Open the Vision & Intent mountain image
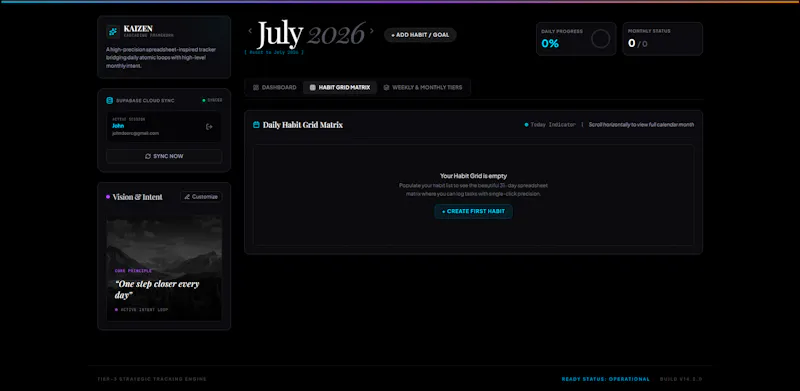This screenshot has height=391, width=800. (x=164, y=268)
